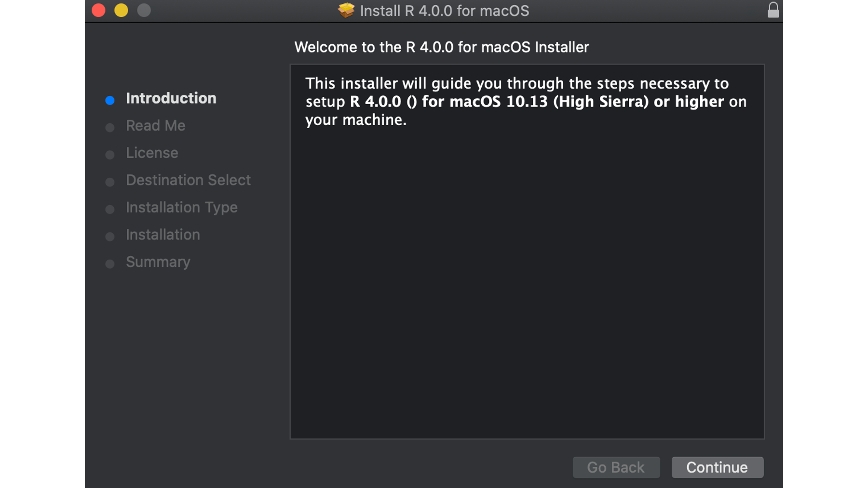Click the installer package icon in title
This screenshot has width=868, height=488.
346,10
